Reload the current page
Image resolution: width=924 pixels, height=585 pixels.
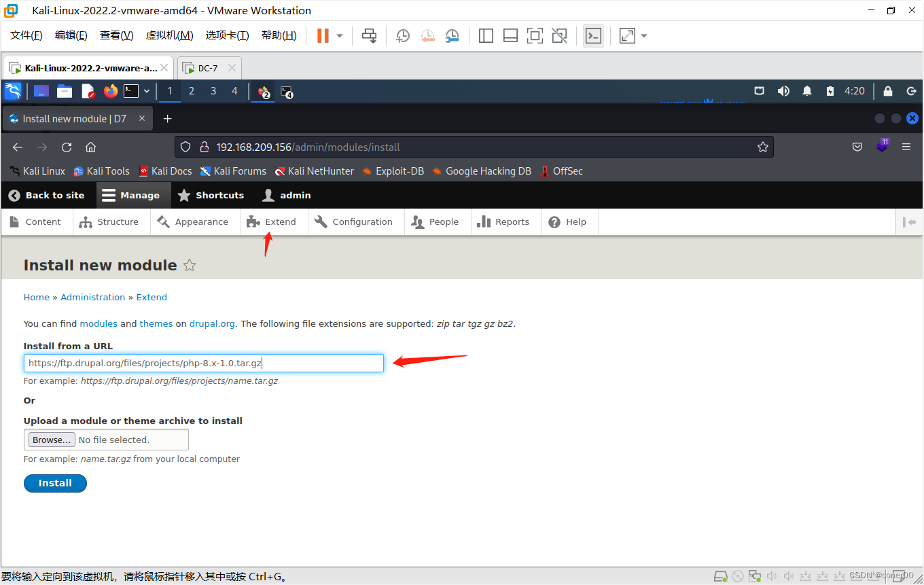click(x=67, y=147)
